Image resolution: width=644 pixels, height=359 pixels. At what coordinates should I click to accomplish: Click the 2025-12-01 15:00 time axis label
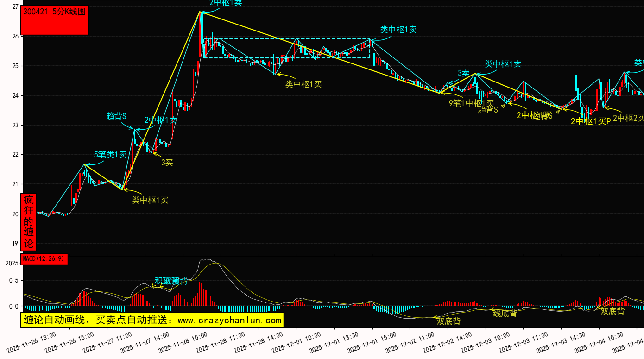[x=366, y=341]
